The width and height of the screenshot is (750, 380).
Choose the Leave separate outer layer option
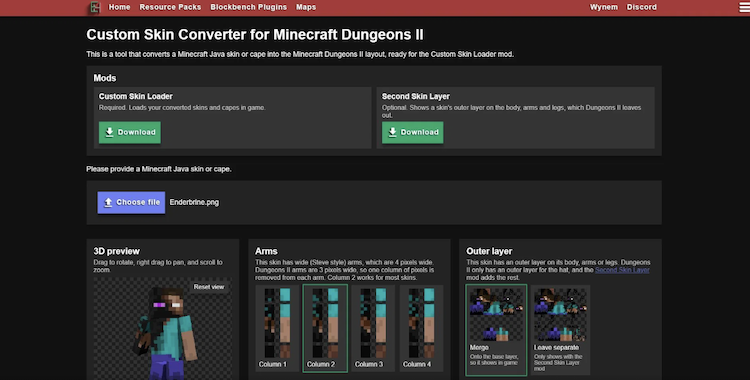click(x=560, y=330)
